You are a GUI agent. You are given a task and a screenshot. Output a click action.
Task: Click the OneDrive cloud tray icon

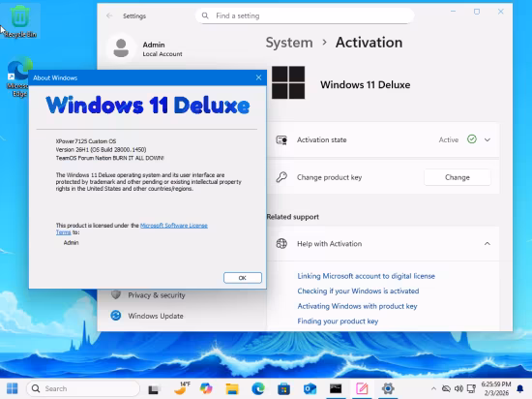pos(446,388)
